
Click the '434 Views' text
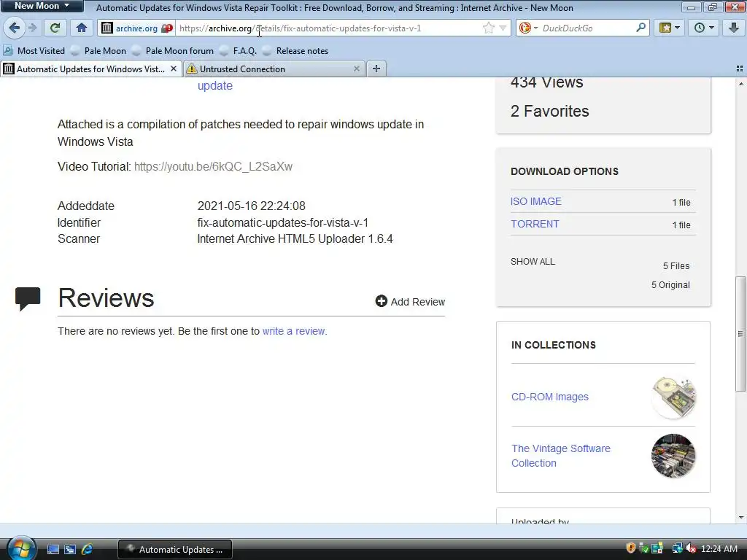coord(547,83)
